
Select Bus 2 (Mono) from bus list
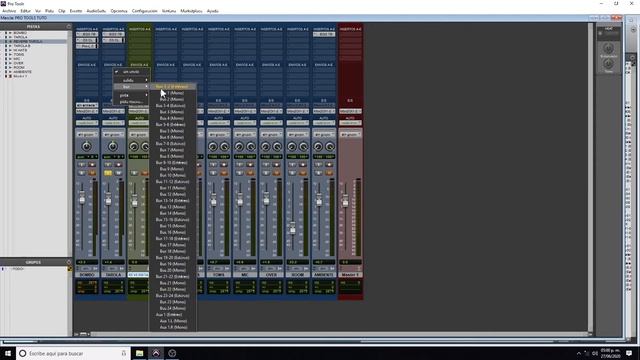click(x=172, y=99)
